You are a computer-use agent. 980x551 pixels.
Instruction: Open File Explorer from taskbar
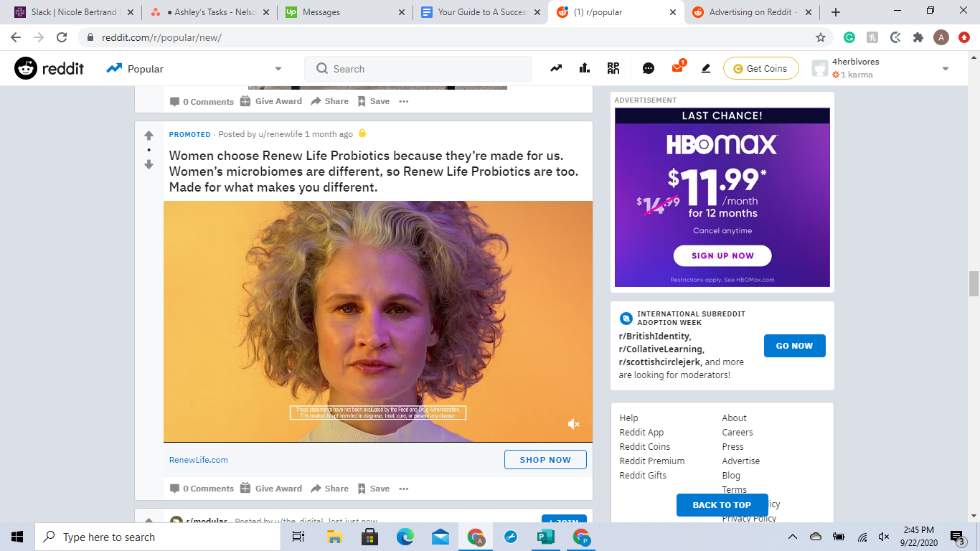tap(334, 537)
